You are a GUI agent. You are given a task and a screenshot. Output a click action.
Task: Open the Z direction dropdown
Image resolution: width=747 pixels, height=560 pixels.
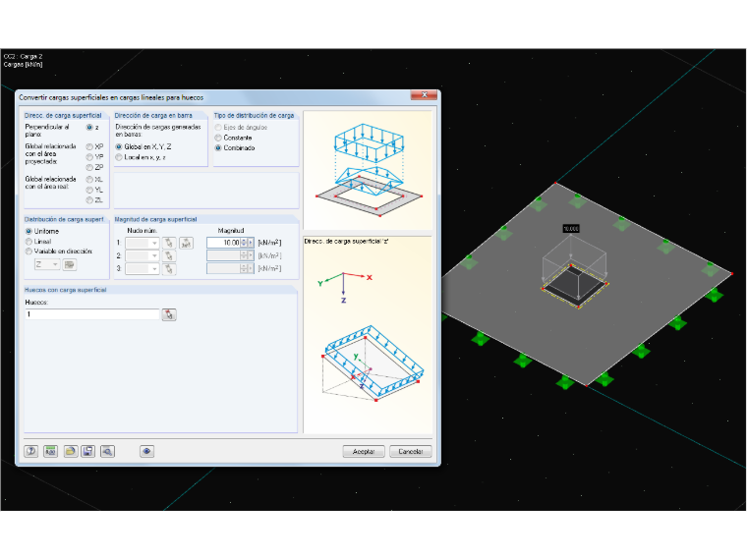click(47, 264)
